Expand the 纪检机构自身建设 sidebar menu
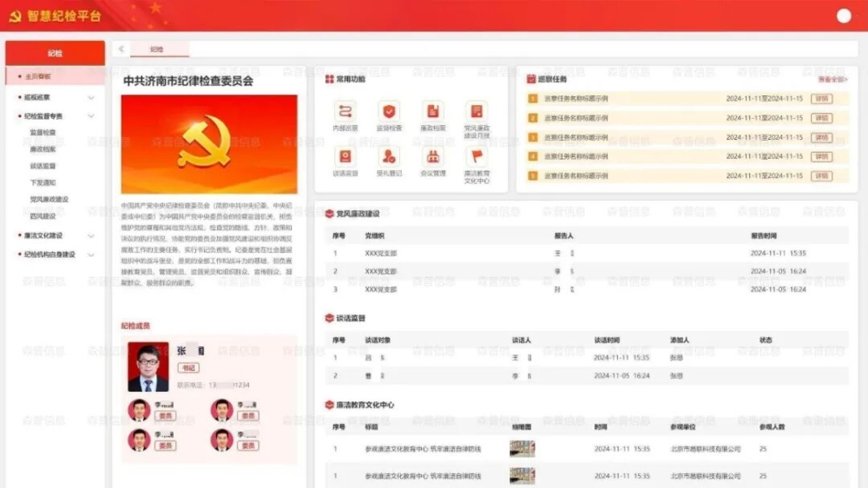The width and height of the screenshot is (868, 488). click(91, 254)
